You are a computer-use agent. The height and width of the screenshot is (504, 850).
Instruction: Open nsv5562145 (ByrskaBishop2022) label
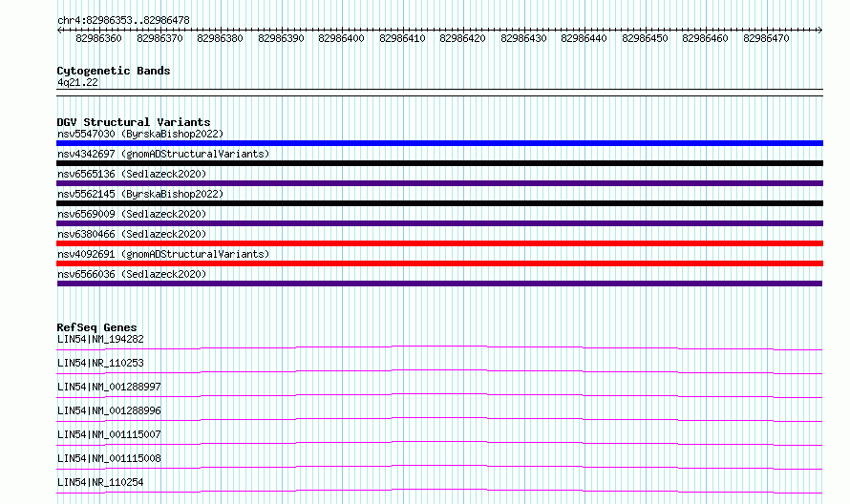(x=140, y=194)
